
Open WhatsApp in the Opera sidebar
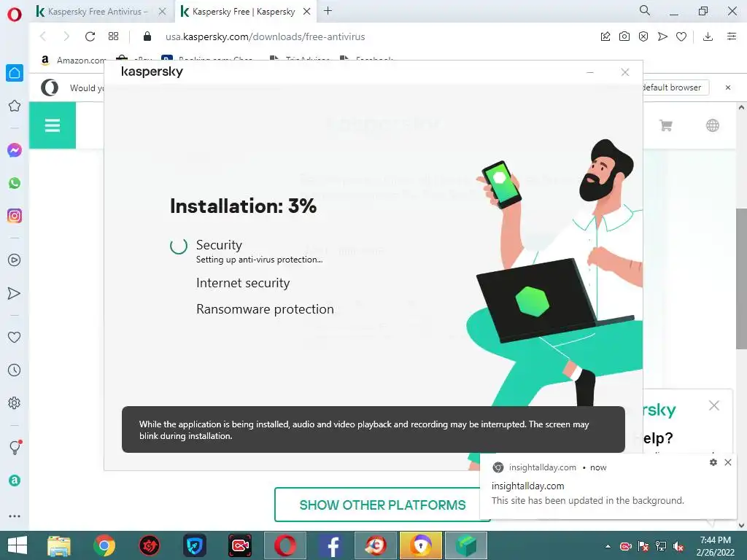pos(15,183)
